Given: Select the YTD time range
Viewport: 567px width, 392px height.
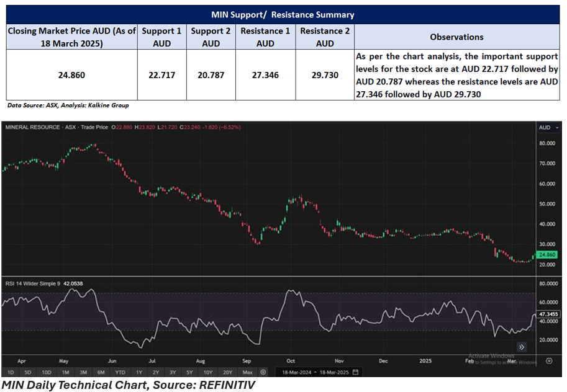Looking at the screenshot, I should (x=120, y=372).
